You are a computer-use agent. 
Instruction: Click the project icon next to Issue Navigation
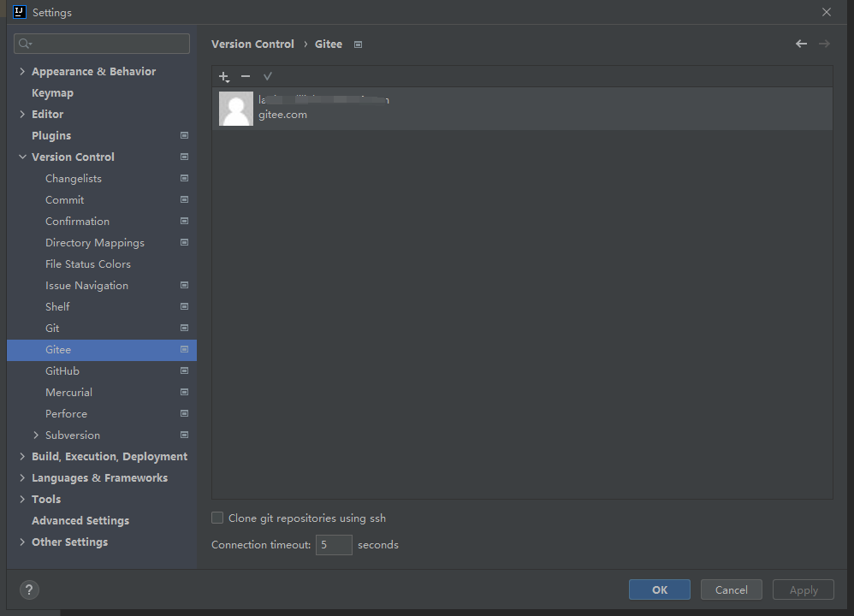(185, 286)
